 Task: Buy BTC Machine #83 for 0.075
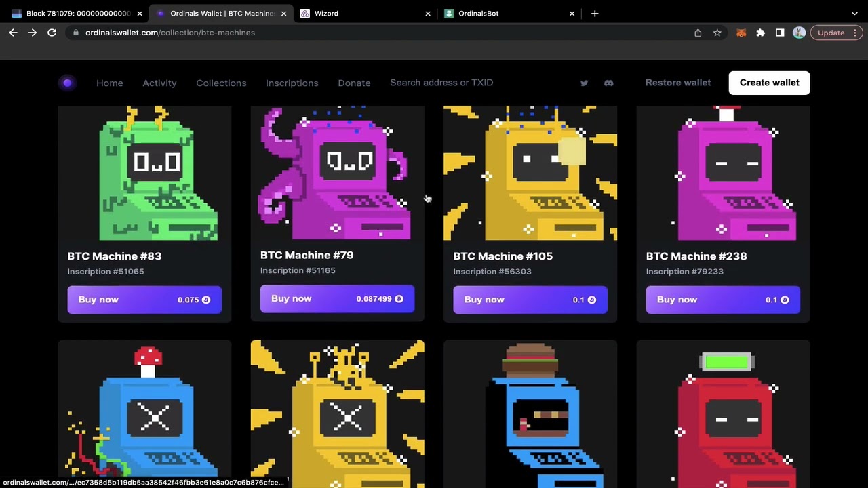[x=144, y=300]
